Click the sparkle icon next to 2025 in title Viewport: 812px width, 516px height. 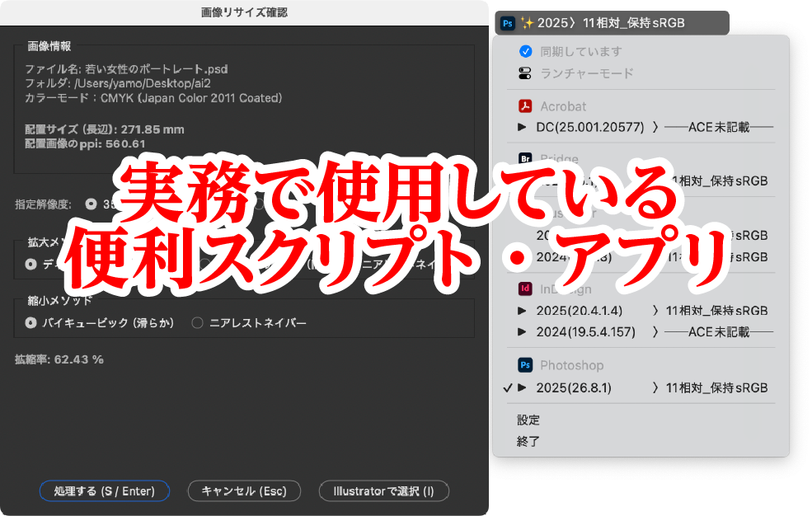click(x=527, y=23)
